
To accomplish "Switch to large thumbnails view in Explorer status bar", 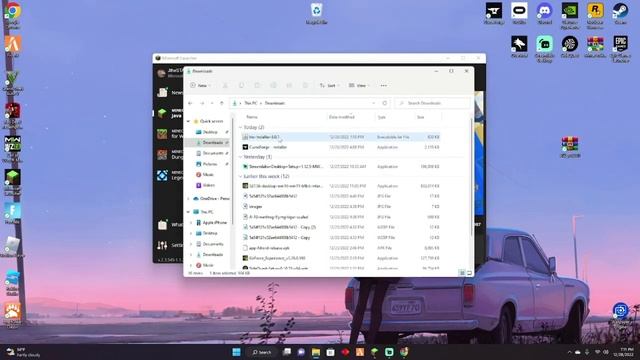I will point(469,273).
